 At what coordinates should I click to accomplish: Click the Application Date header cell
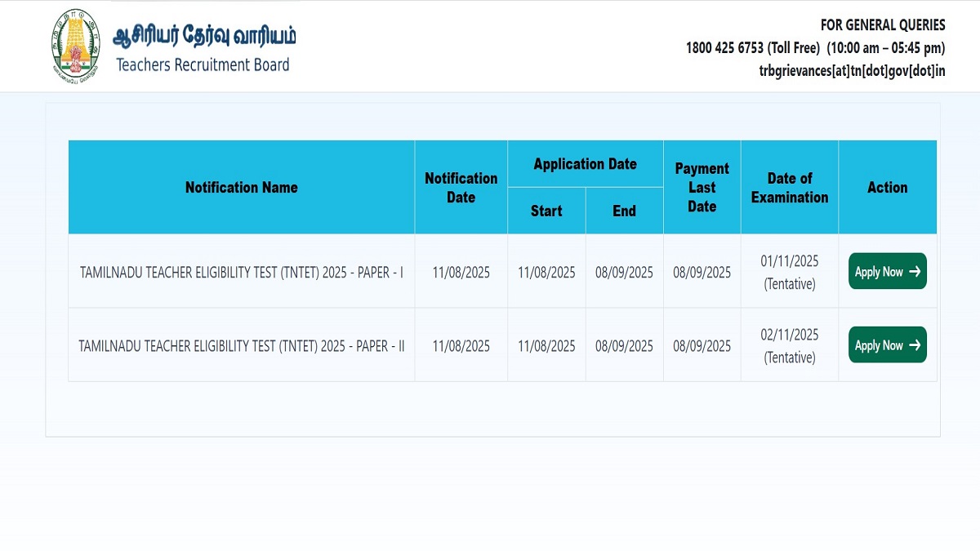[x=585, y=164]
